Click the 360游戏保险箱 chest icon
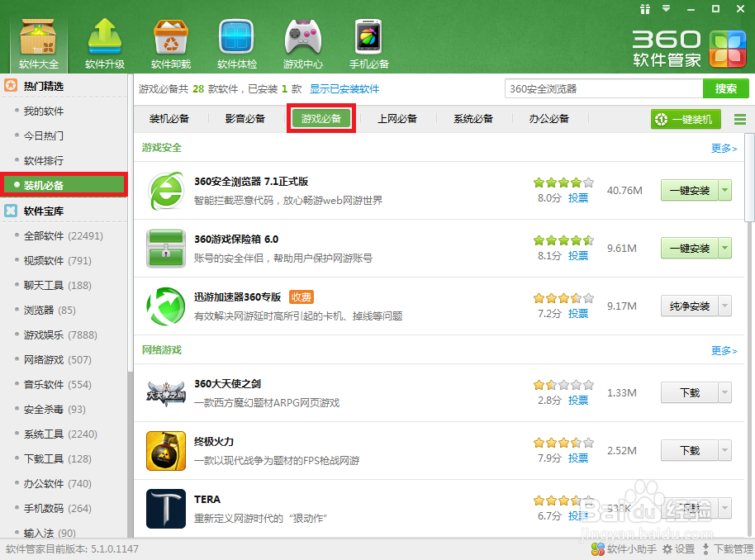This screenshot has height=560, width=755. [x=166, y=249]
